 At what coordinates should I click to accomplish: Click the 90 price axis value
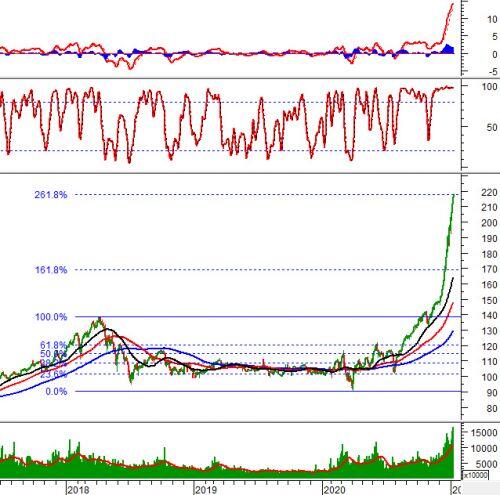pos(492,393)
